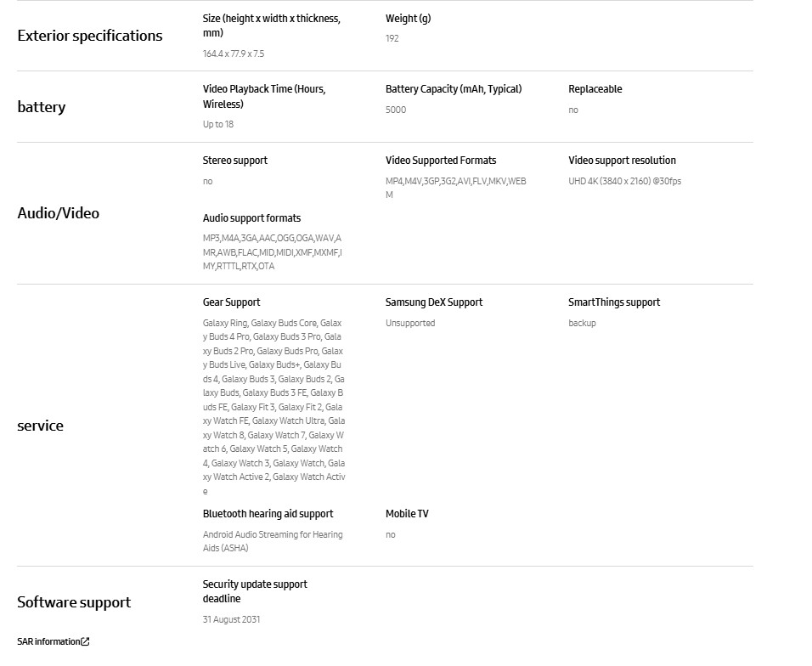Click the Samsung DeX Support label
812x666 pixels.
(433, 302)
